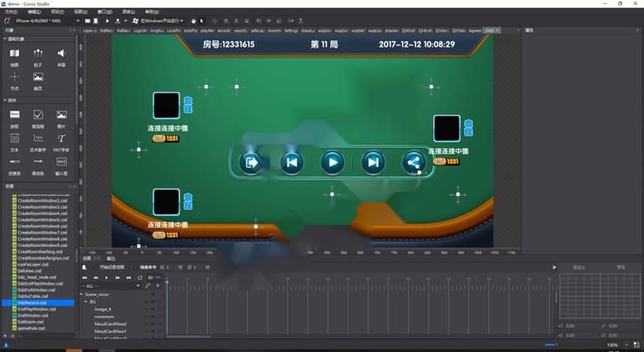Choose the Button (按钮) widget icon
644x352 pixels.
14,116
